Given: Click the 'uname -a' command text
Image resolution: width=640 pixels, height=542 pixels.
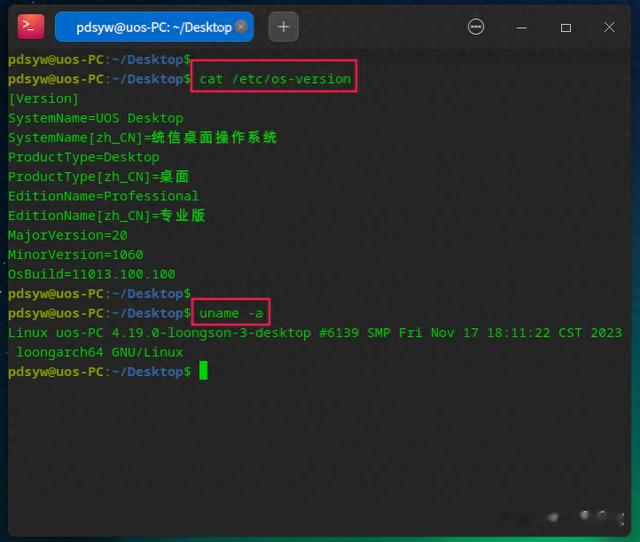Looking at the screenshot, I should click(231, 313).
